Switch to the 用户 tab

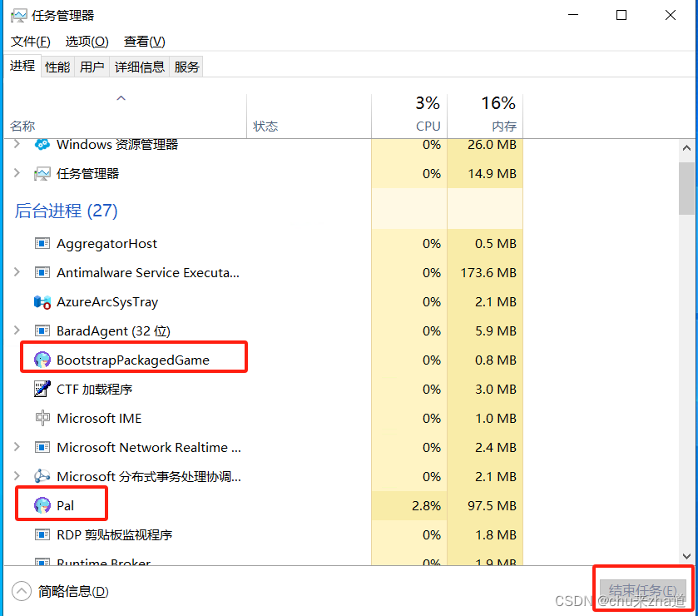[92, 67]
